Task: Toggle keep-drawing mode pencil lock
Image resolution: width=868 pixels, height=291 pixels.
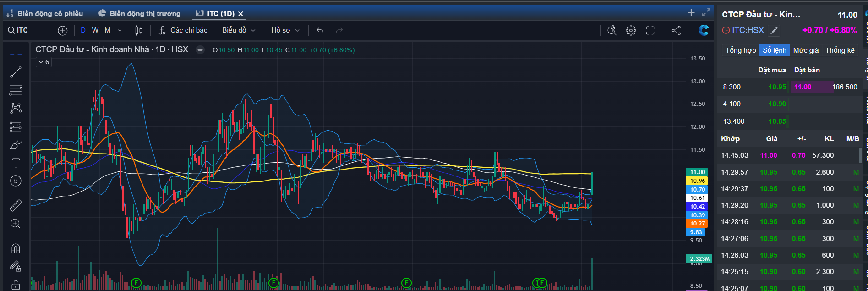Action: (x=16, y=266)
